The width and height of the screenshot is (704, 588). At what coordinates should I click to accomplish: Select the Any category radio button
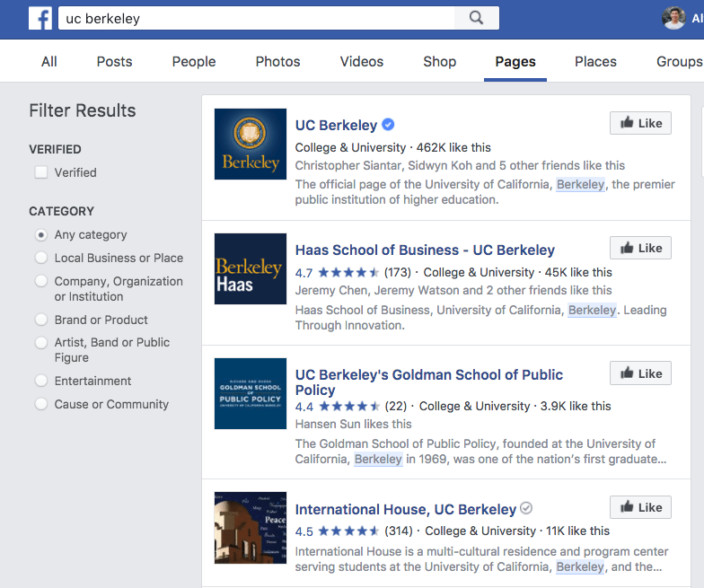(41, 235)
